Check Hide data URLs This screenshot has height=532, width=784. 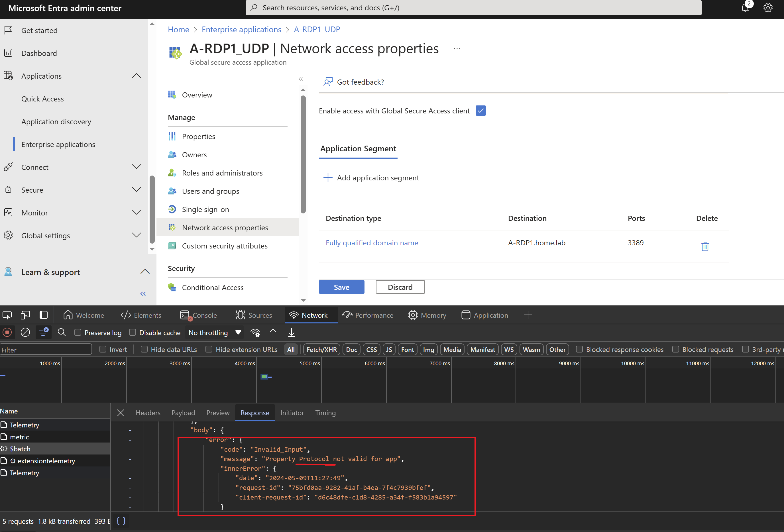pos(144,350)
